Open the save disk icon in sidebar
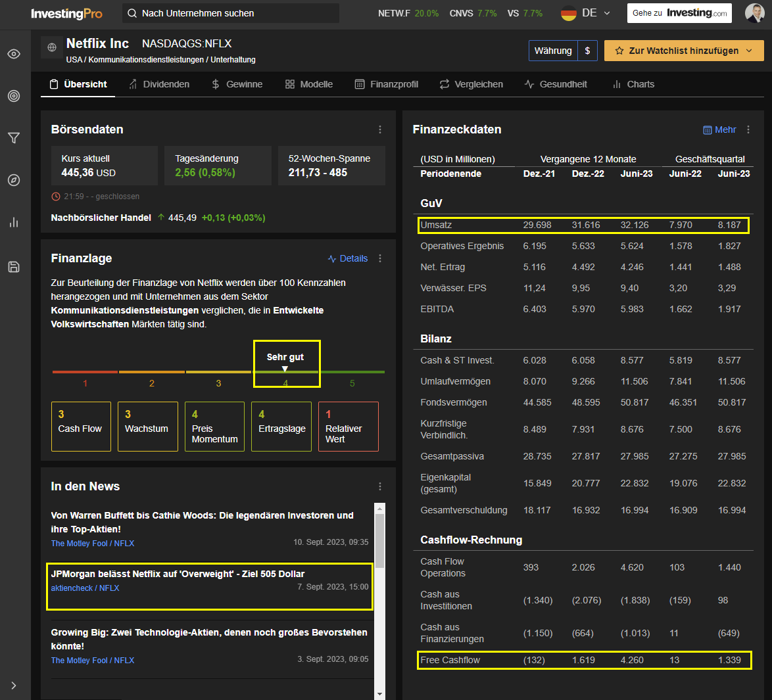The width and height of the screenshot is (772, 700). click(14, 267)
